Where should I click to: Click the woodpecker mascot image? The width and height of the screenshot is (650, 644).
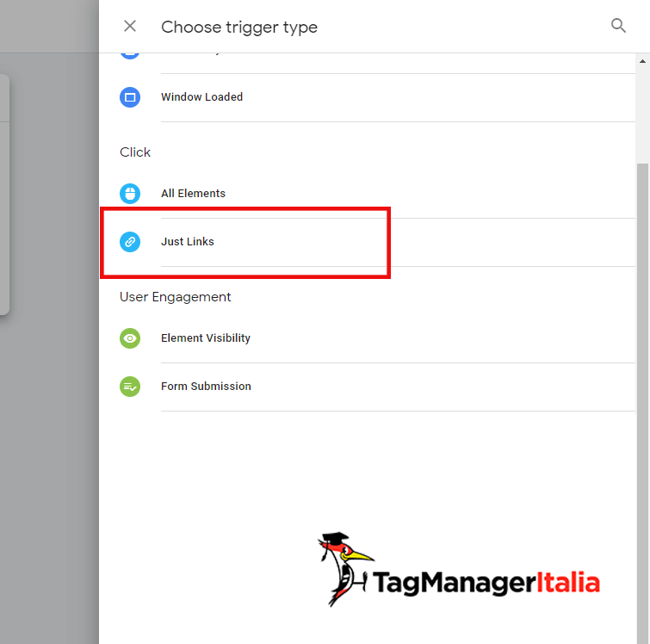(344, 568)
